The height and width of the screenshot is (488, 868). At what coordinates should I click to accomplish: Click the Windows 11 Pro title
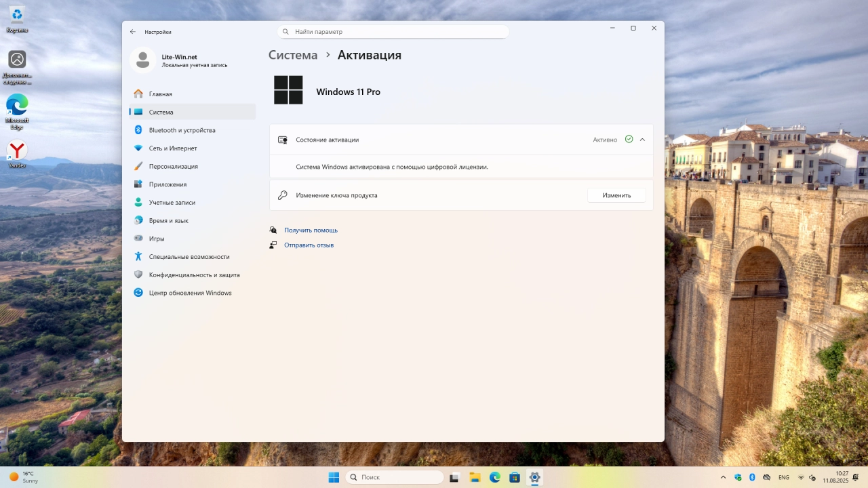pos(349,91)
